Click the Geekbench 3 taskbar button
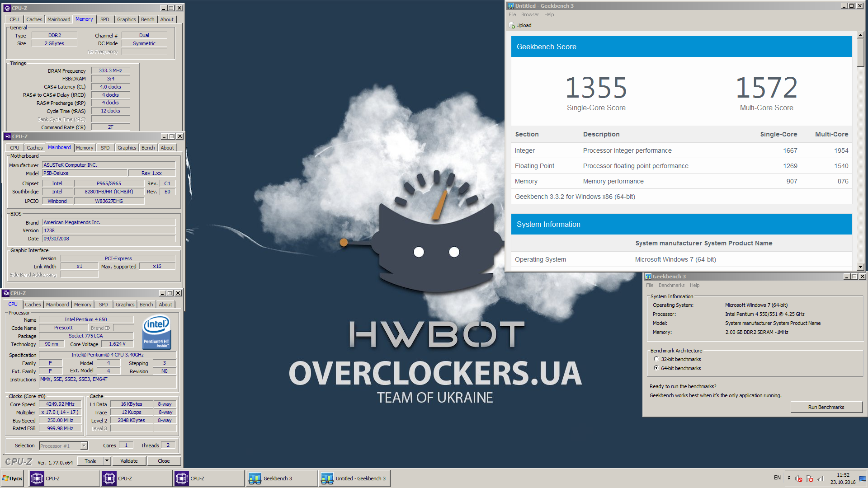Image resolution: width=868 pixels, height=488 pixels. click(282, 478)
